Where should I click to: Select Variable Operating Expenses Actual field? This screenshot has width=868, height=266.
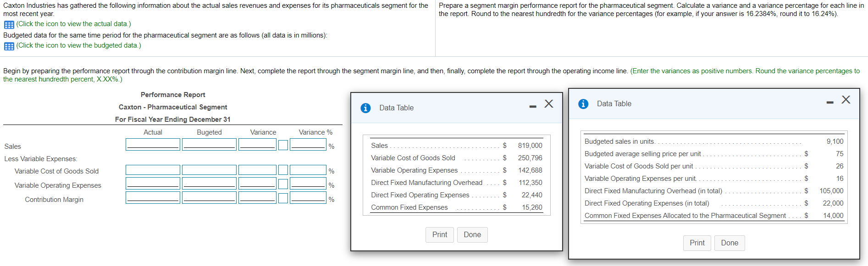(153, 184)
